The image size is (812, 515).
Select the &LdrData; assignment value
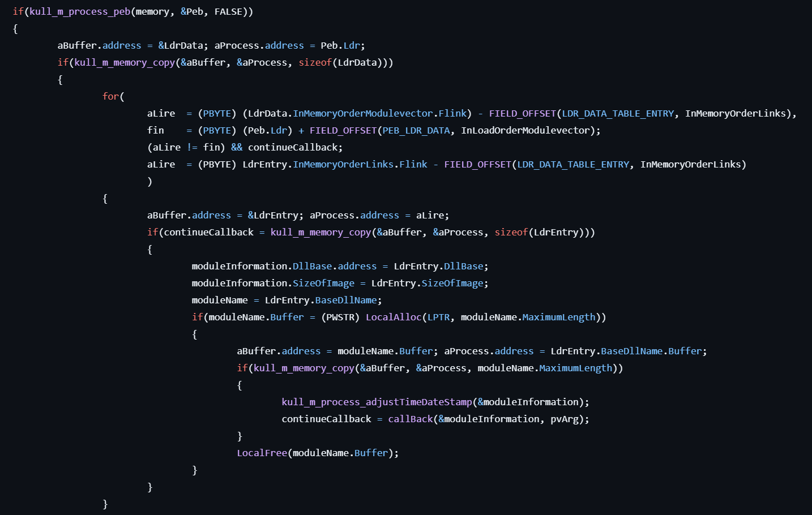pos(183,45)
